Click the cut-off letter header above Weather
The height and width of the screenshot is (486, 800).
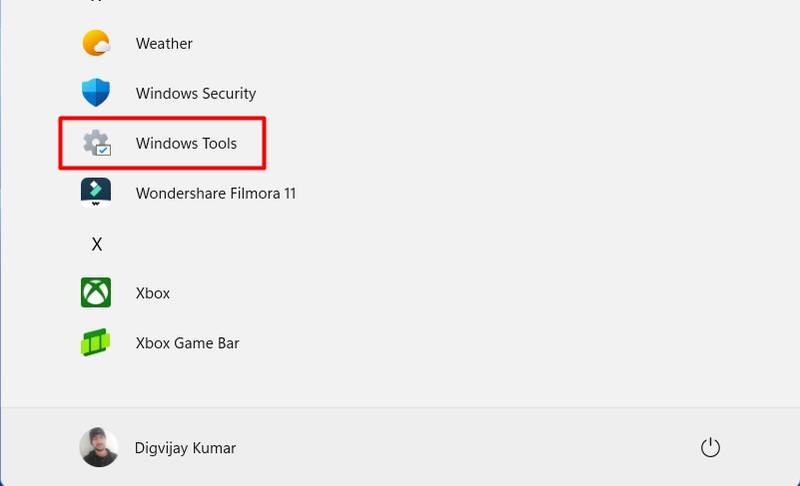tap(97, 2)
